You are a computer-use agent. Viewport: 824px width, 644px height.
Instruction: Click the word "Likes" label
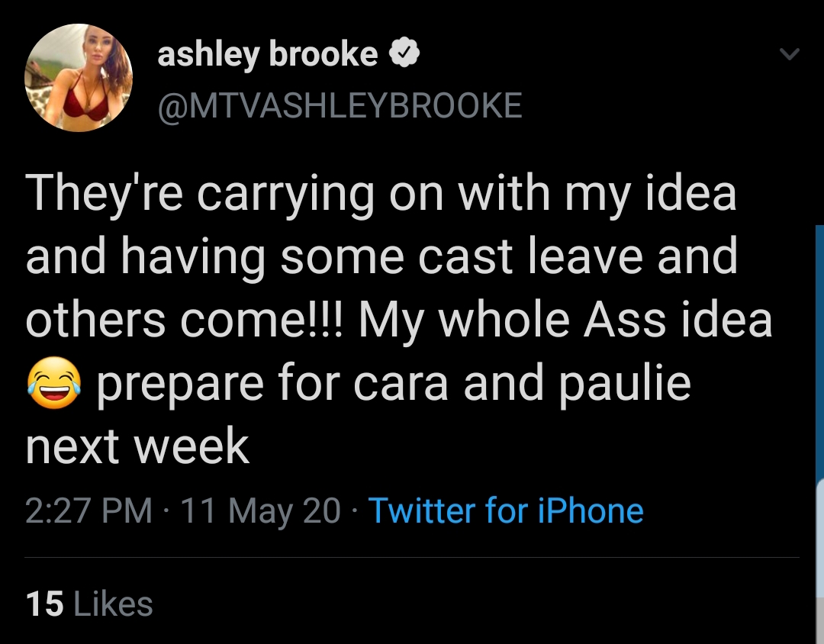(x=114, y=604)
